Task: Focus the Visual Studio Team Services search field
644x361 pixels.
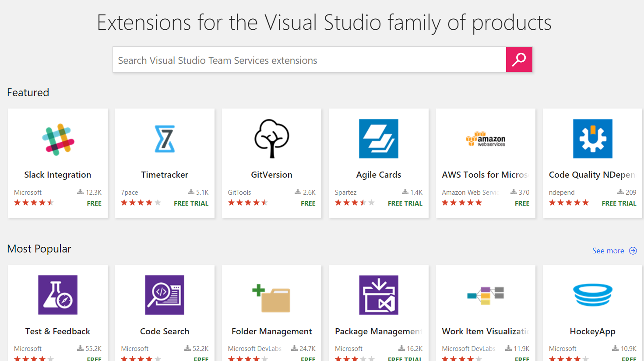Action: tap(310, 60)
